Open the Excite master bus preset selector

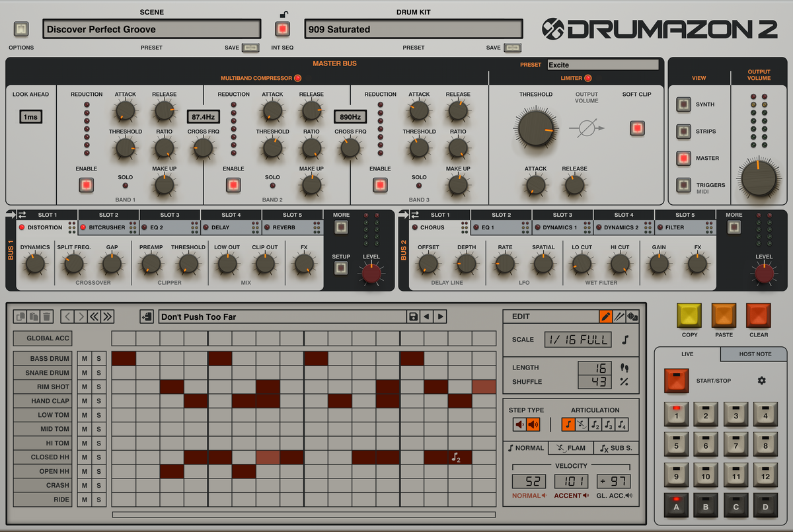tap(602, 64)
